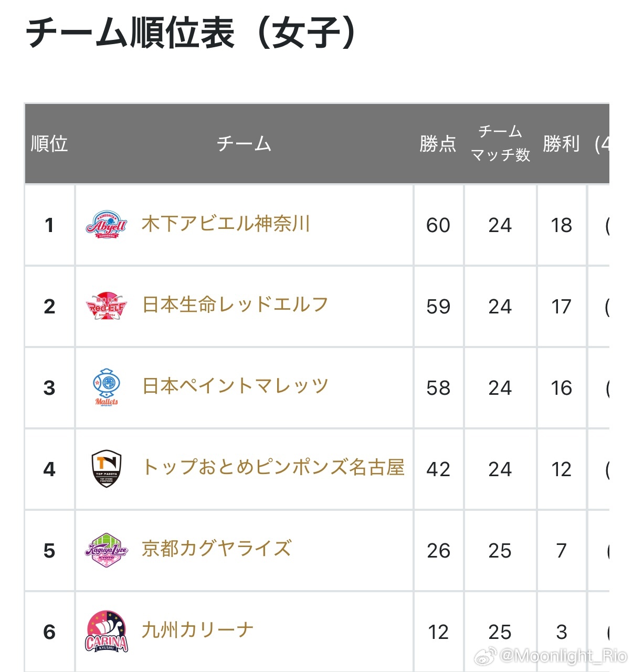
Task: Click the Nippon Paint Mallets team logo
Action: (x=107, y=387)
